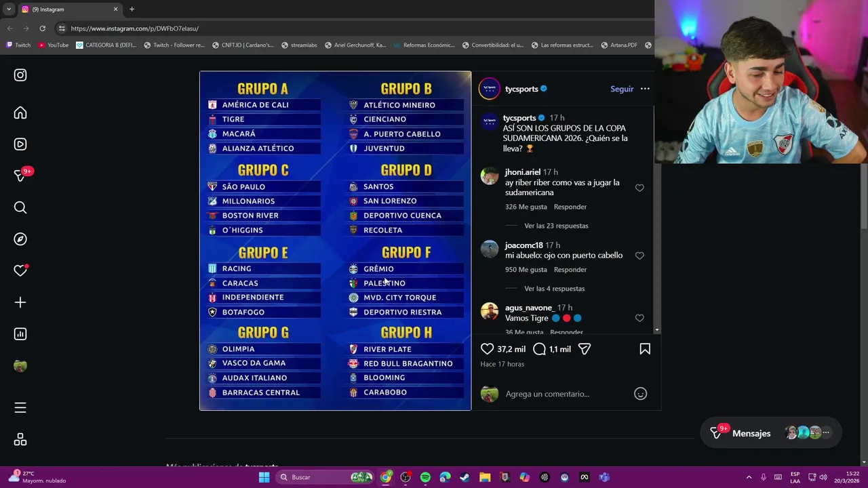The height and width of the screenshot is (488, 868).
Task: Open the Instagram logo home link
Action: point(20,75)
